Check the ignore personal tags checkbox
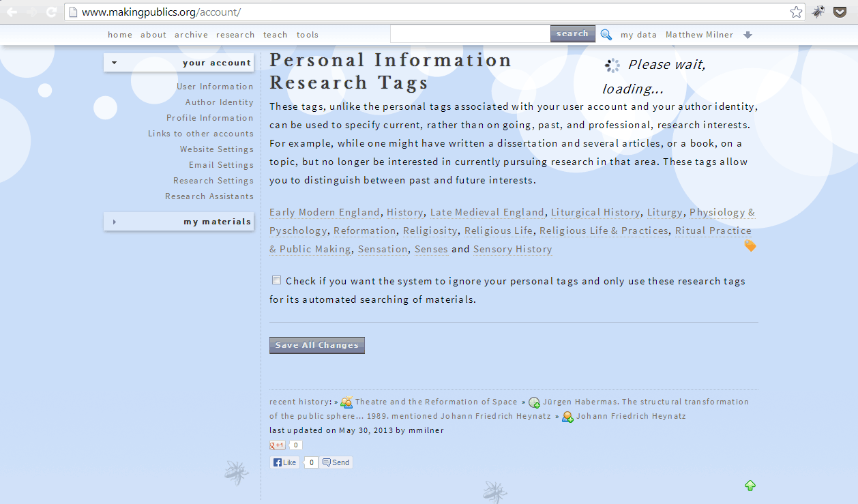 276,280
